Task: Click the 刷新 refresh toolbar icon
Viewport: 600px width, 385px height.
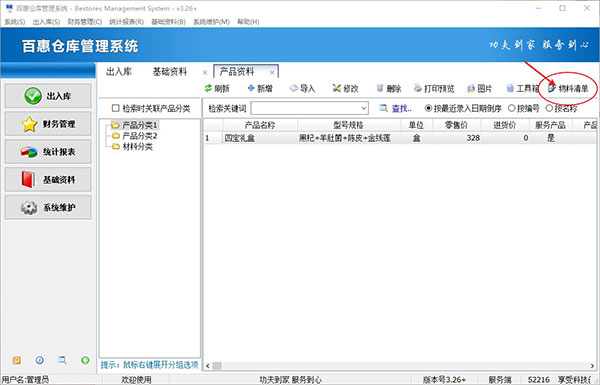Action: pyautogui.click(x=208, y=88)
